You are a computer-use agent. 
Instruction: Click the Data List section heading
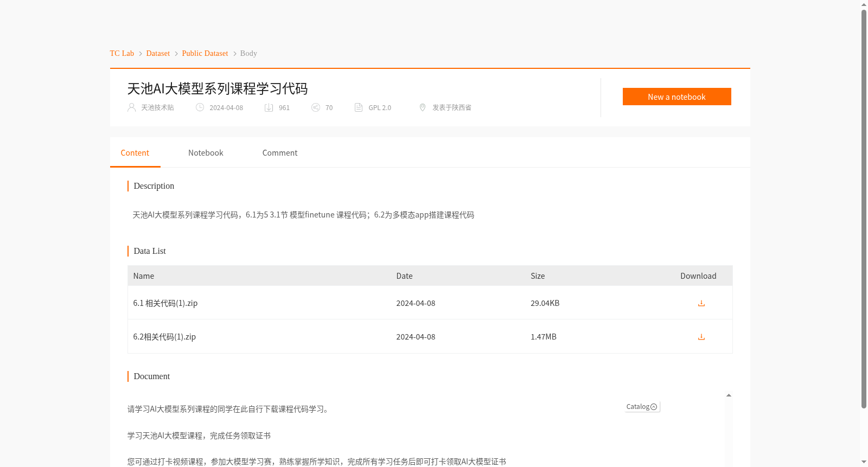click(150, 251)
